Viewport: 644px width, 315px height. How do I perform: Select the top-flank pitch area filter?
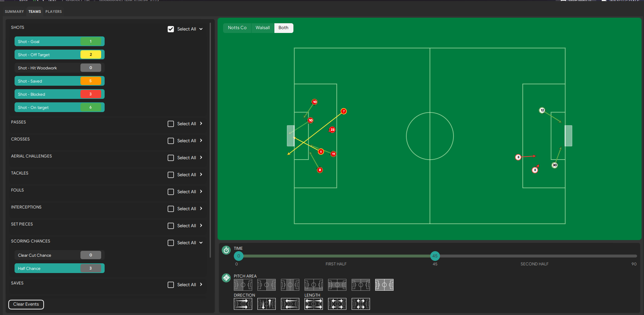pyautogui.click(x=361, y=285)
